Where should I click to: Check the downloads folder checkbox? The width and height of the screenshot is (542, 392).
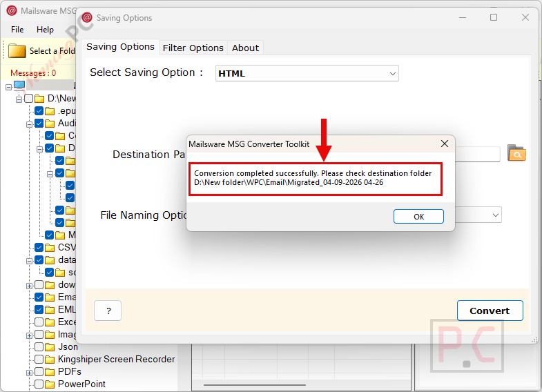pyautogui.click(x=39, y=284)
